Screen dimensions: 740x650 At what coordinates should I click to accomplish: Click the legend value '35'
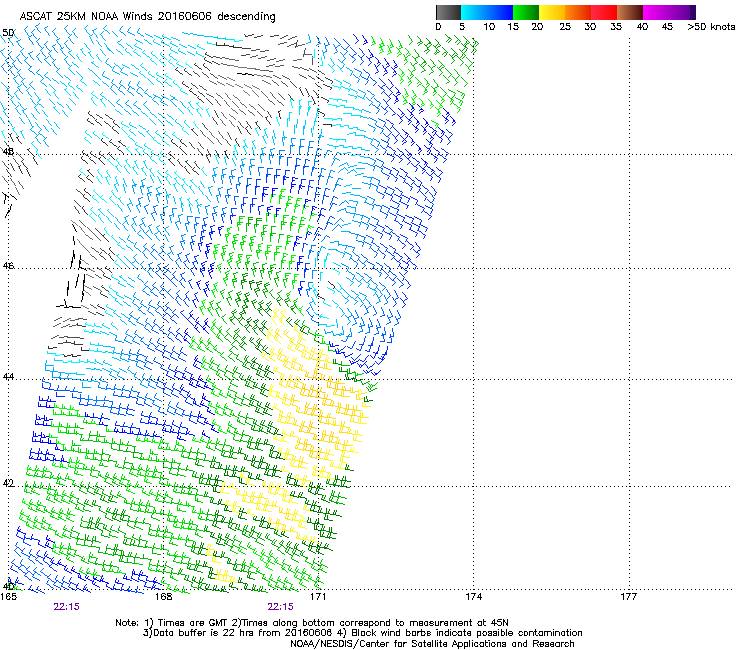click(616, 27)
